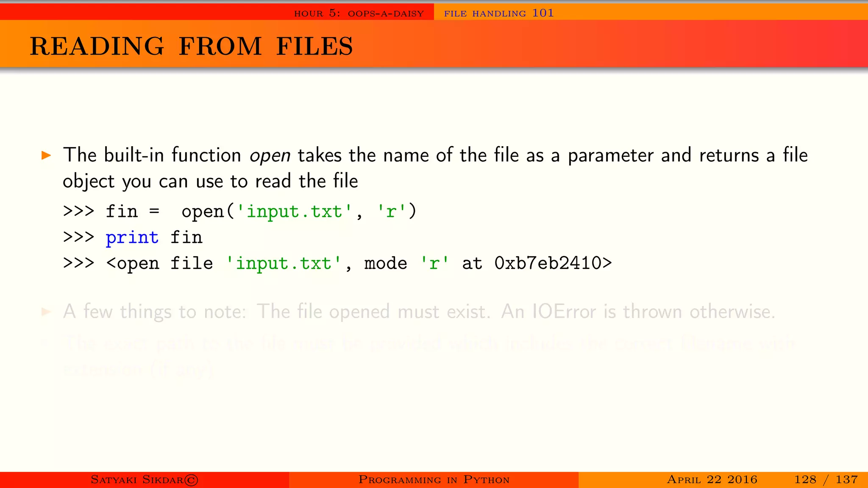Click the italic word 'open' in first bullet
Viewport: 868px width, 488px height.
click(x=270, y=156)
